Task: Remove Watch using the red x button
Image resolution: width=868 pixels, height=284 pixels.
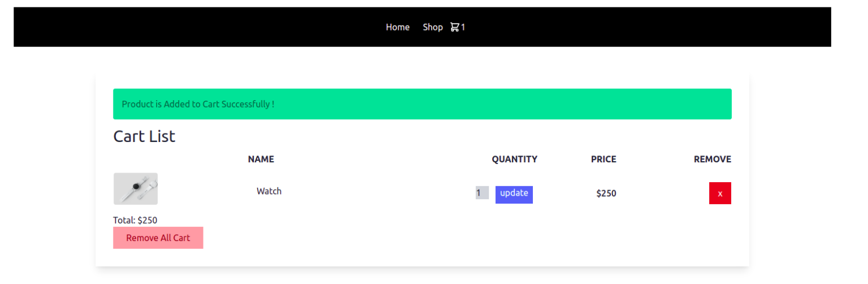Action: (x=720, y=193)
